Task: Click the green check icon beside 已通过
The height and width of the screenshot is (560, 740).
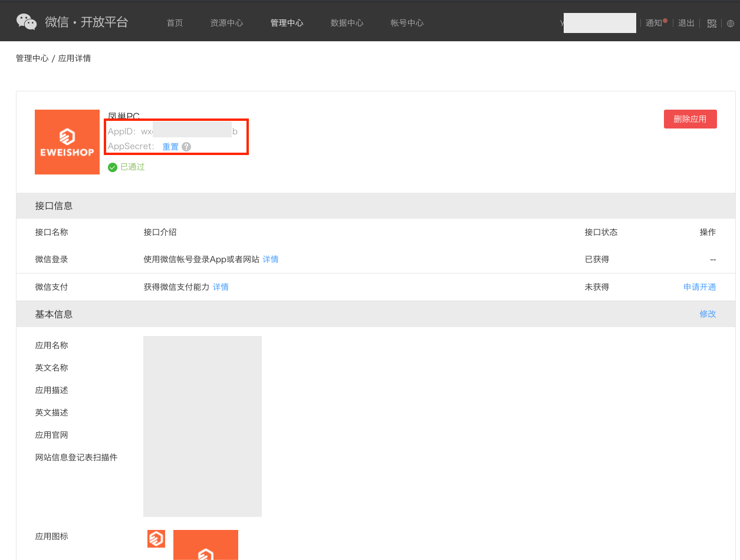Action: (113, 167)
